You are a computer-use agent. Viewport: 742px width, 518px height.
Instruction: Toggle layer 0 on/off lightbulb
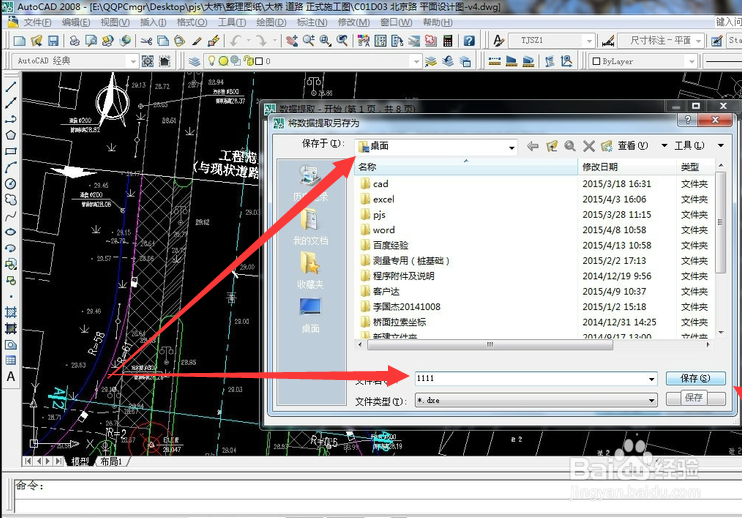point(212,61)
